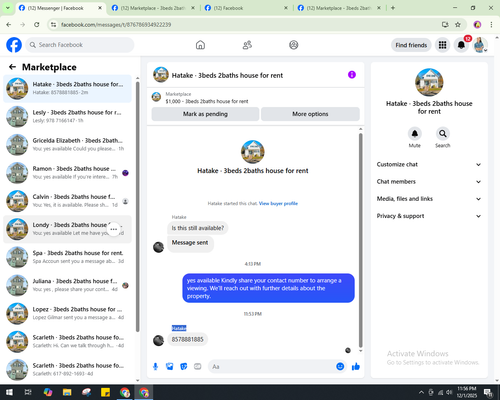Screen dimensions: 500x400
Task: Open the Windows Start button
Action: (9, 392)
